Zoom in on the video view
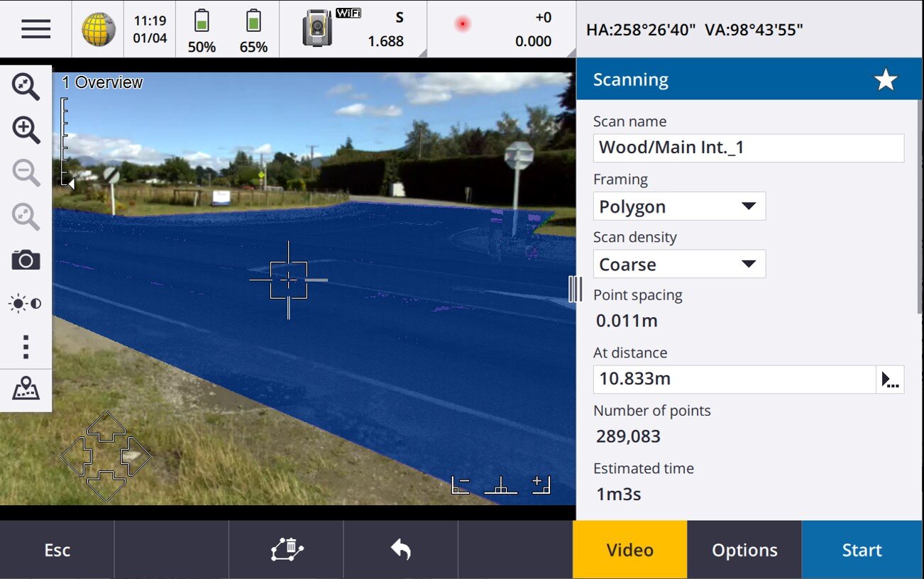Viewport: 924px width, 579px height. pyautogui.click(x=26, y=130)
